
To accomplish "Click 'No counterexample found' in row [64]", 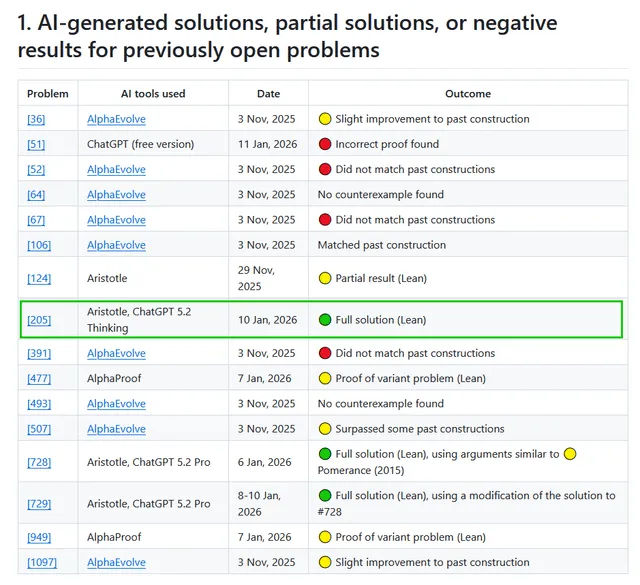I will [x=380, y=195].
